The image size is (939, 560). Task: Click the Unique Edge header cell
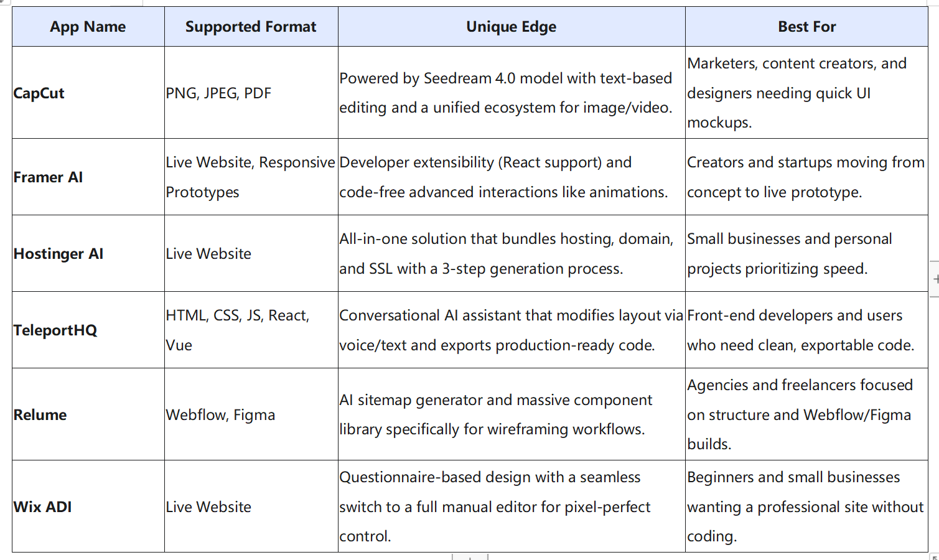coord(511,27)
